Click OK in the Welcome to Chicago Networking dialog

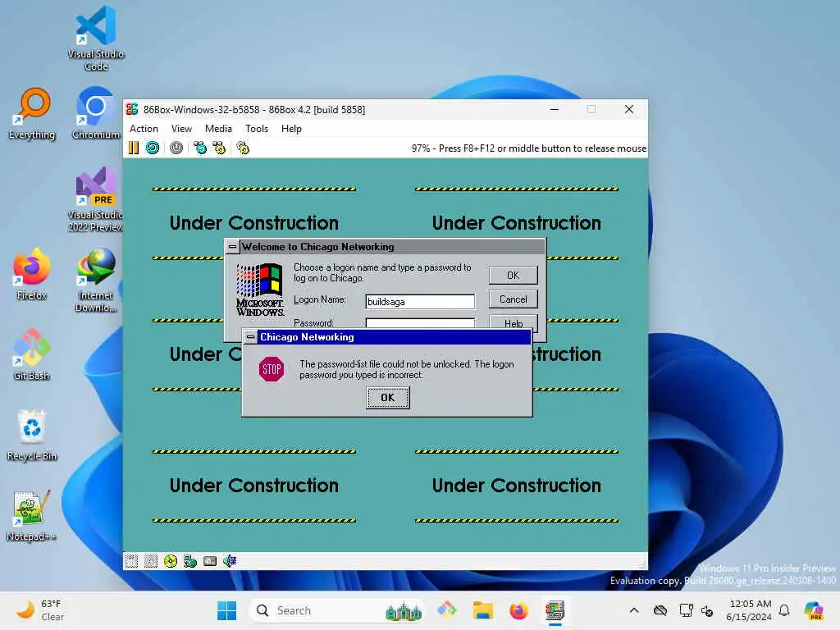pyautogui.click(x=514, y=275)
